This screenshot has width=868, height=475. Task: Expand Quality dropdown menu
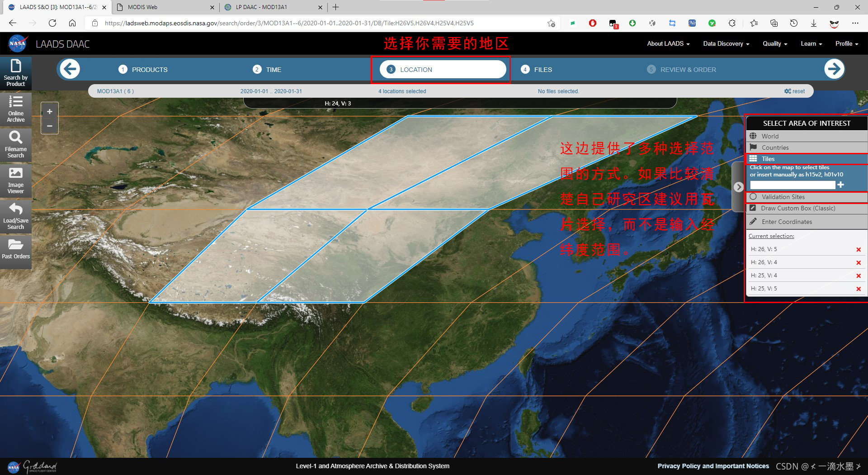(x=775, y=43)
